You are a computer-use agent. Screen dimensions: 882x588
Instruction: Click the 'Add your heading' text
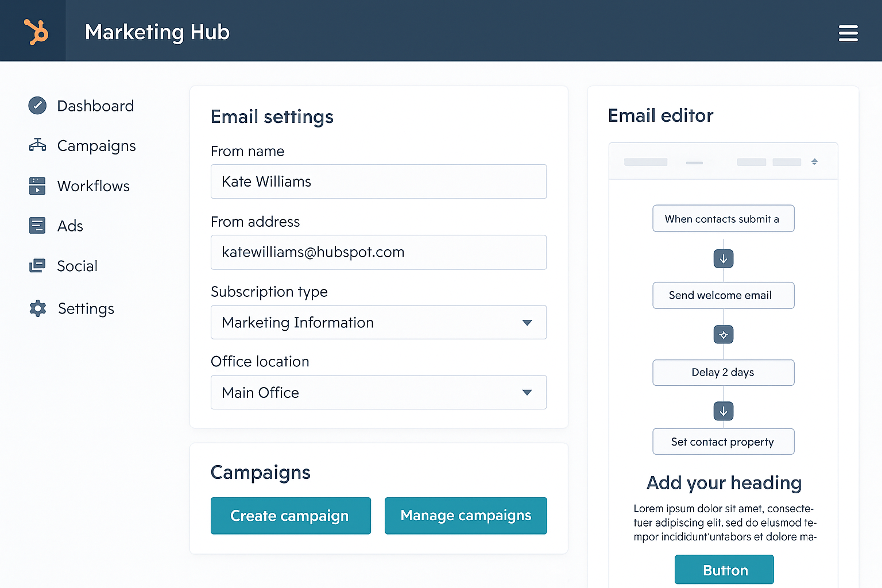coord(724,483)
